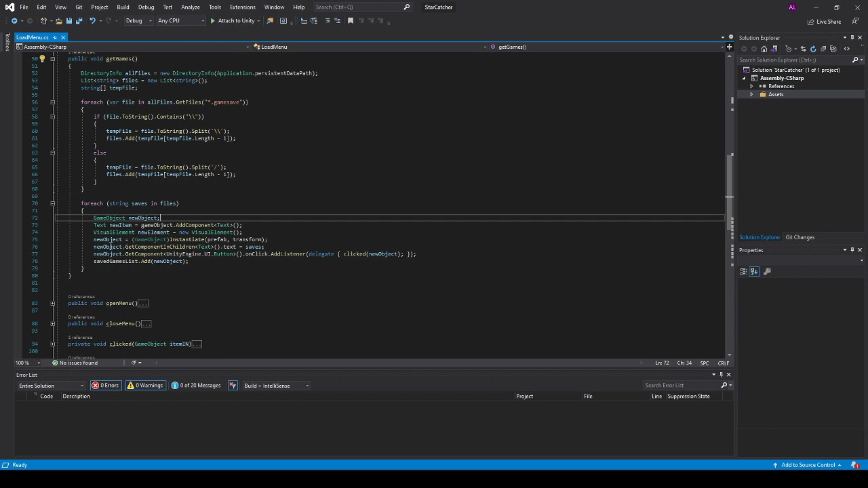Toggle the clear filter icon in Error List

[x=233, y=386]
